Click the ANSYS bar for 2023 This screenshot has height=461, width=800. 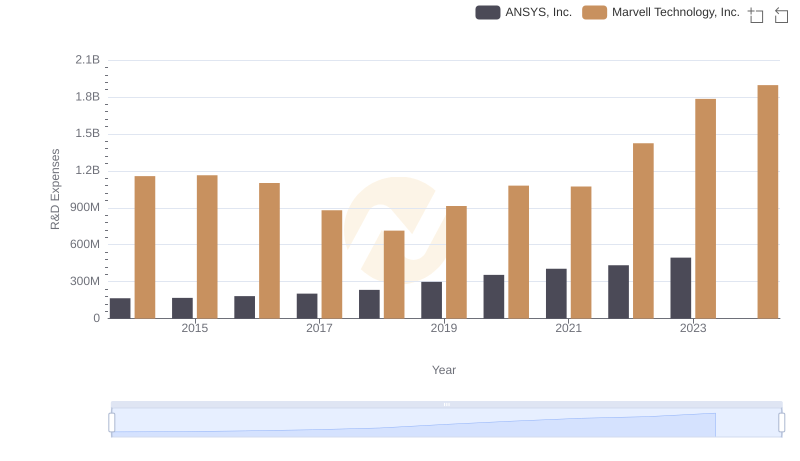tap(681, 288)
